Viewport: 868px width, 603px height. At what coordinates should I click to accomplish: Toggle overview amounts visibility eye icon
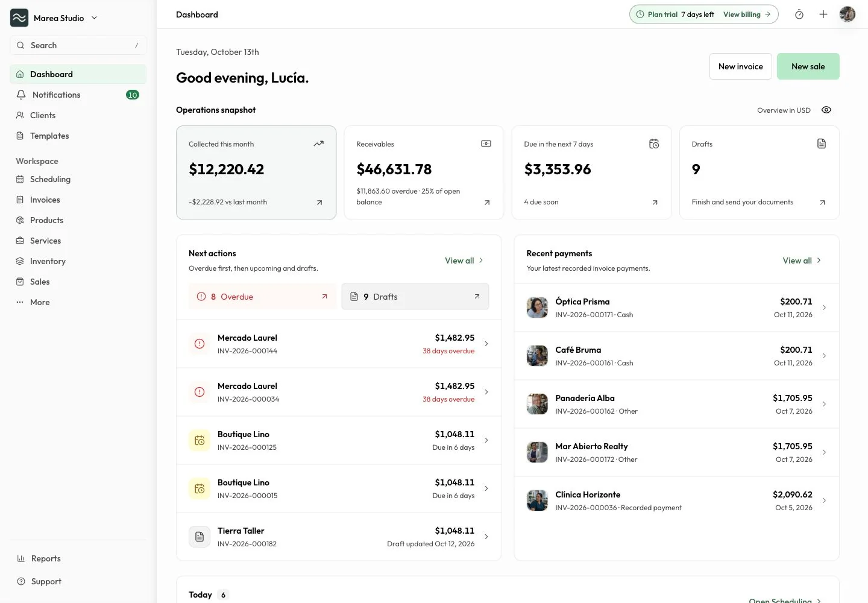pos(826,110)
